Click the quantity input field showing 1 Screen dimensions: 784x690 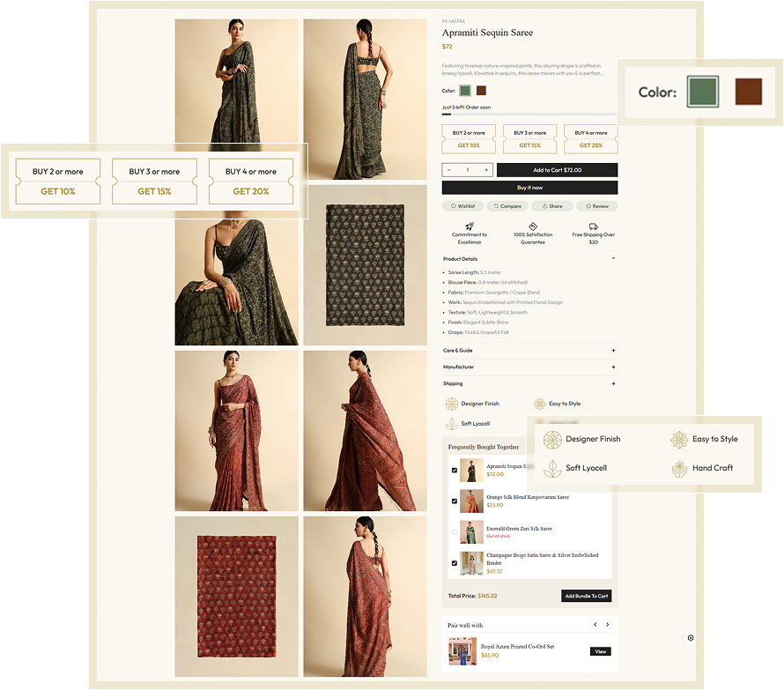[468, 170]
